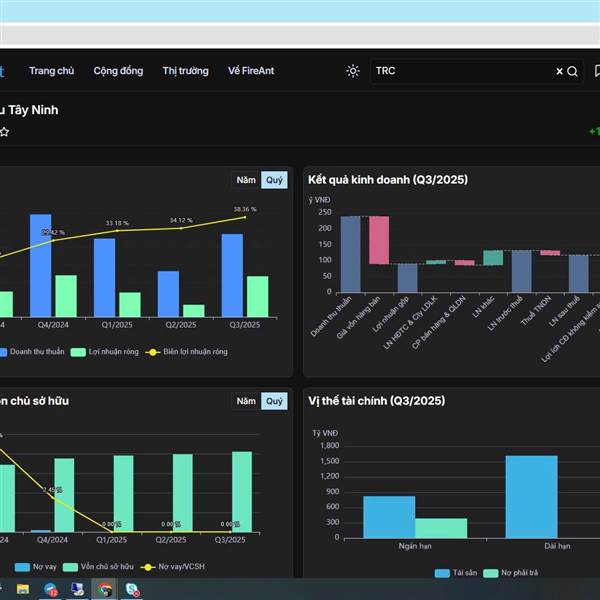600x600 pixels.
Task: Click the pink Giá vốn hàng bán bar
Action: (x=379, y=240)
